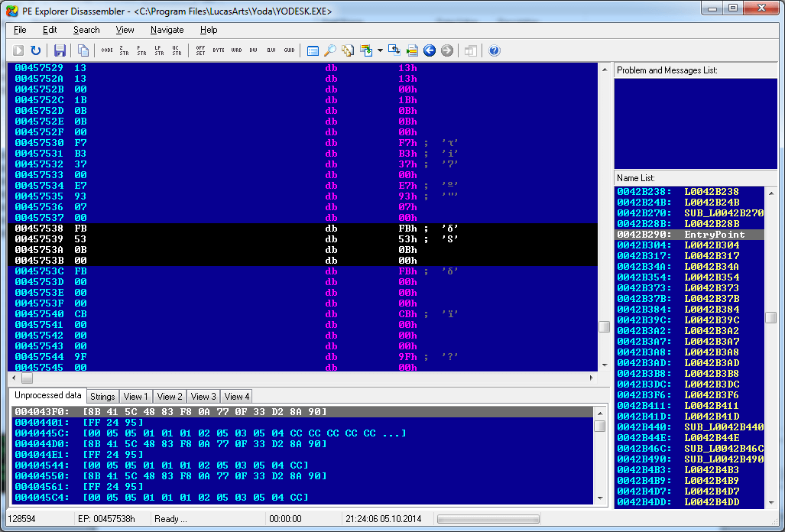
Task: Select the Unprocessed data tab
Action: click(47, 396)
